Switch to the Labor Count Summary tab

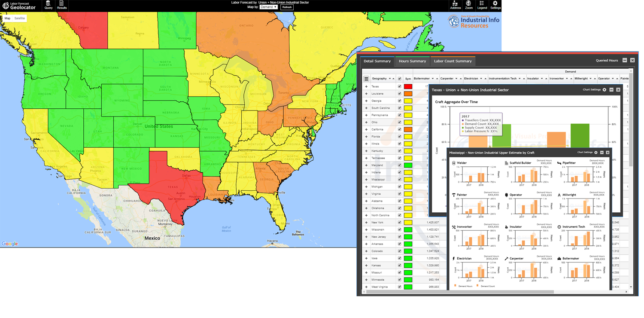pos(453,61)
